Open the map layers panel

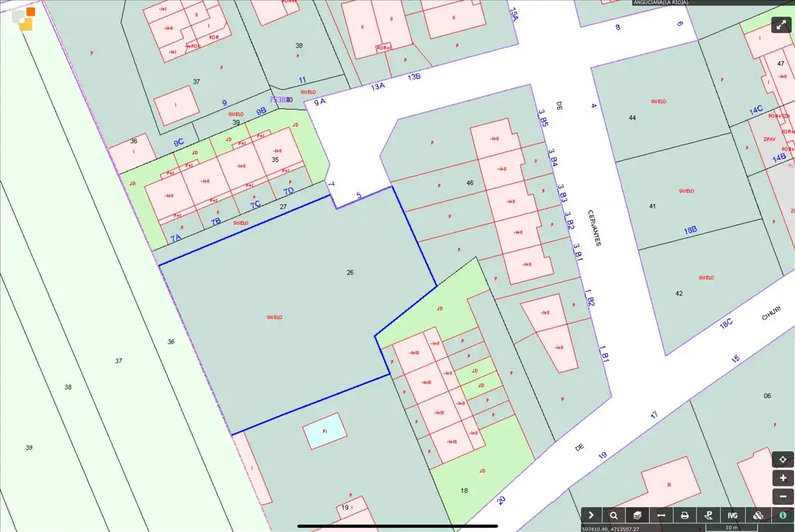(x=637, y=515)
